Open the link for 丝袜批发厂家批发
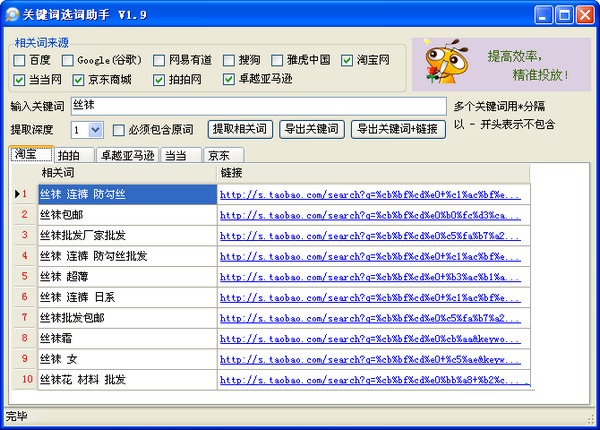The image size is (600, 430). coord(370,236)
